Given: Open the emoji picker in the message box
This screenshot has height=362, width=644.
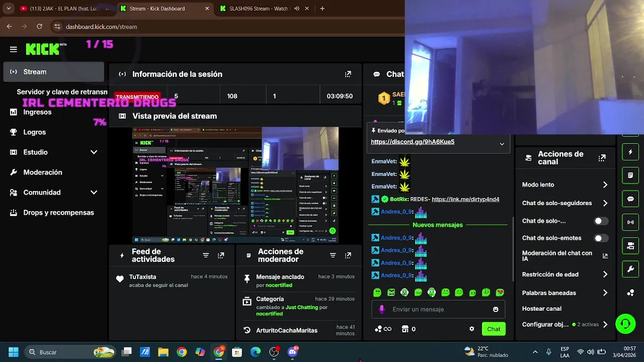Looking at the screenshot, I should tap(496, 309).
